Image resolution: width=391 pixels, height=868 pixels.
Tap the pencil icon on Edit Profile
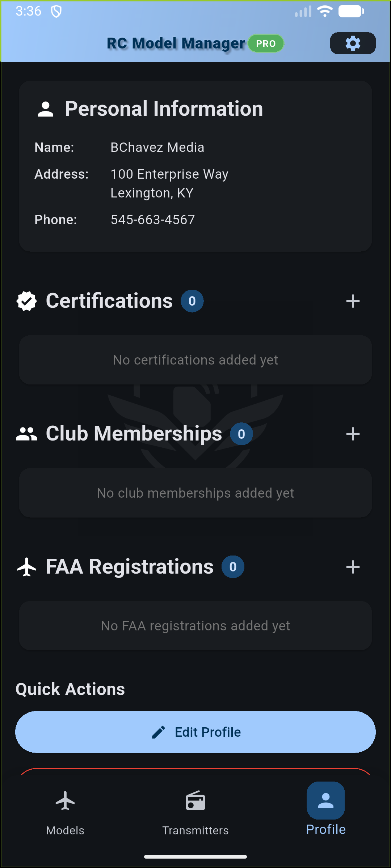click(159, 732)
